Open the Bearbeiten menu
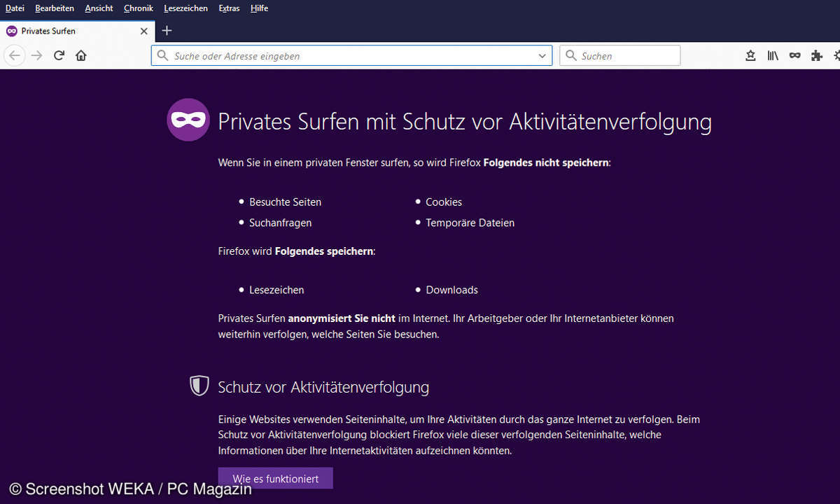840x504 pixels. [55, 8]
